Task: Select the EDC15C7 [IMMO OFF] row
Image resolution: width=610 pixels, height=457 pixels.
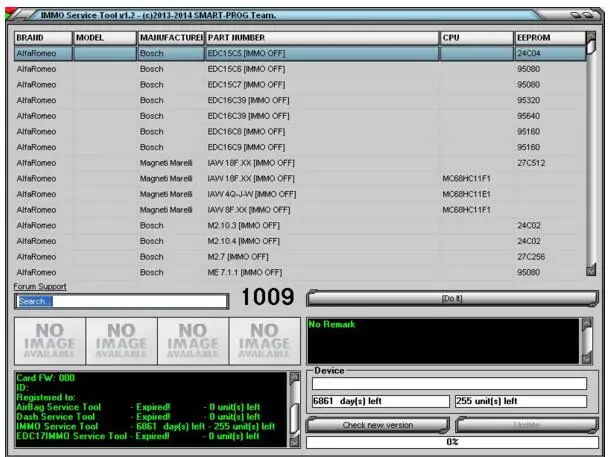Action: pos(300,84)
